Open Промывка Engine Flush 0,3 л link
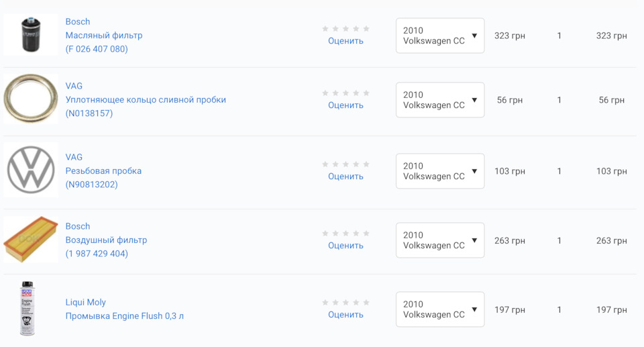 [x=125, y=315]
